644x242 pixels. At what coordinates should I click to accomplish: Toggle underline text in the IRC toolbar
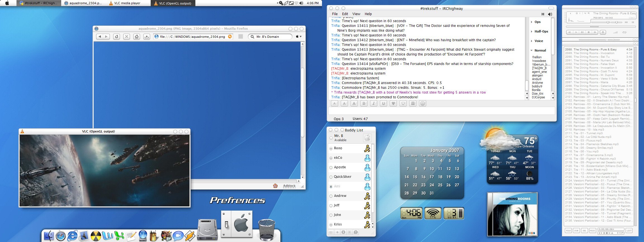click(x=383, y=103)
